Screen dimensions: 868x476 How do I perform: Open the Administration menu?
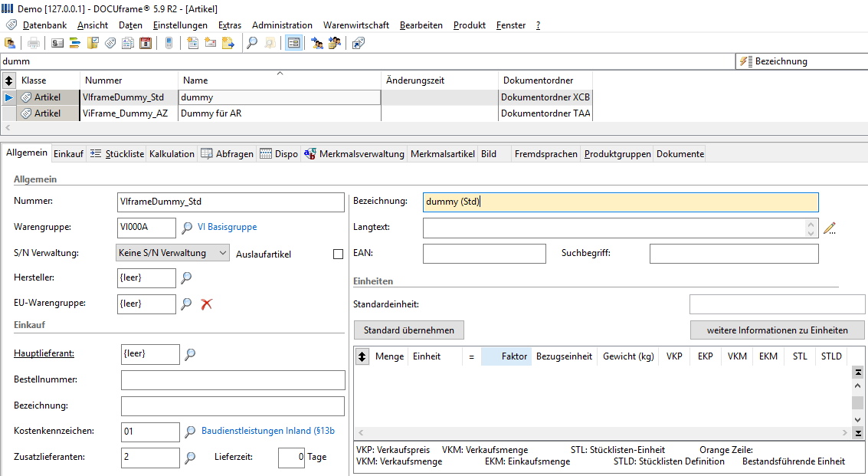point(282,25)
